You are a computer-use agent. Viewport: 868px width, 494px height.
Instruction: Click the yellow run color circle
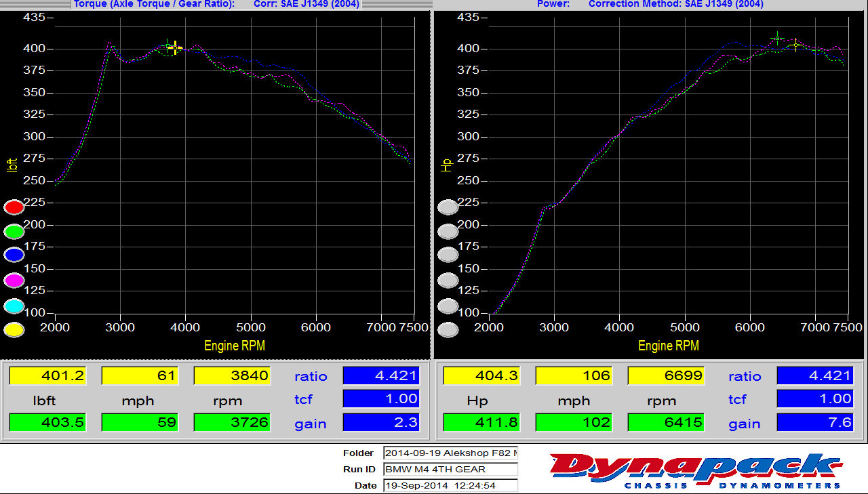(14, 330)
